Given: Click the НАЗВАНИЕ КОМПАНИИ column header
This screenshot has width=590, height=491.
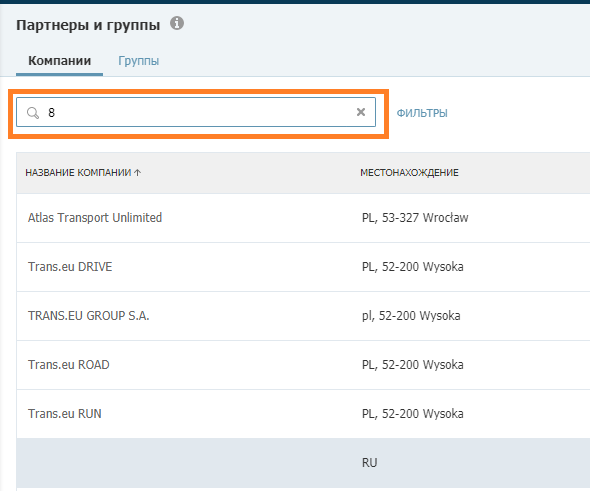Looking at the screenshot, I should 78,173.
